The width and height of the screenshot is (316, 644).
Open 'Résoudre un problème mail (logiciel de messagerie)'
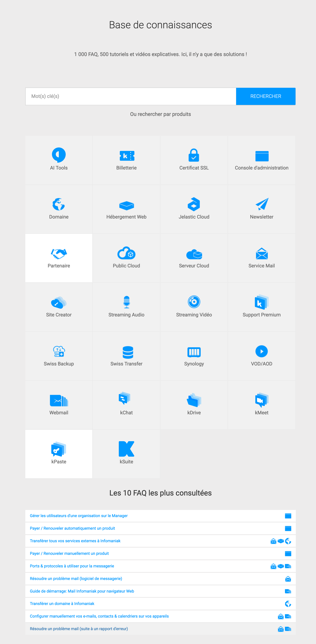[x=76, y=579]
